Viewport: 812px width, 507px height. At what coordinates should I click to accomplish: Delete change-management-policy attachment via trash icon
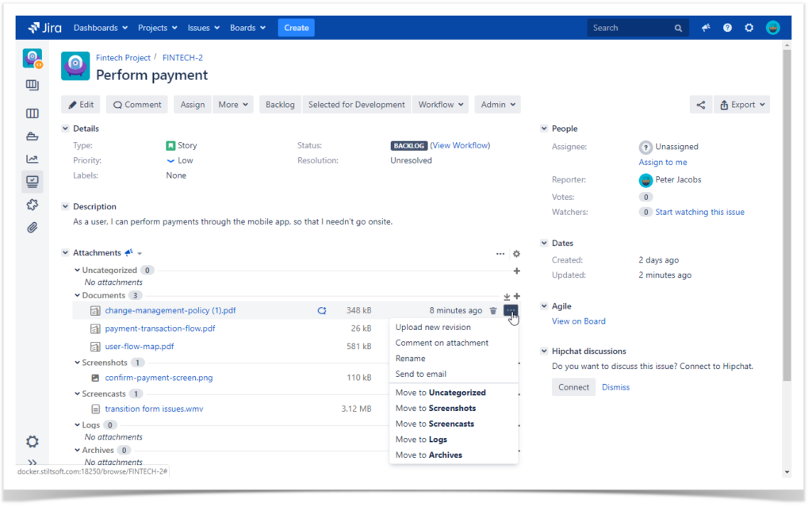point(493,310)
